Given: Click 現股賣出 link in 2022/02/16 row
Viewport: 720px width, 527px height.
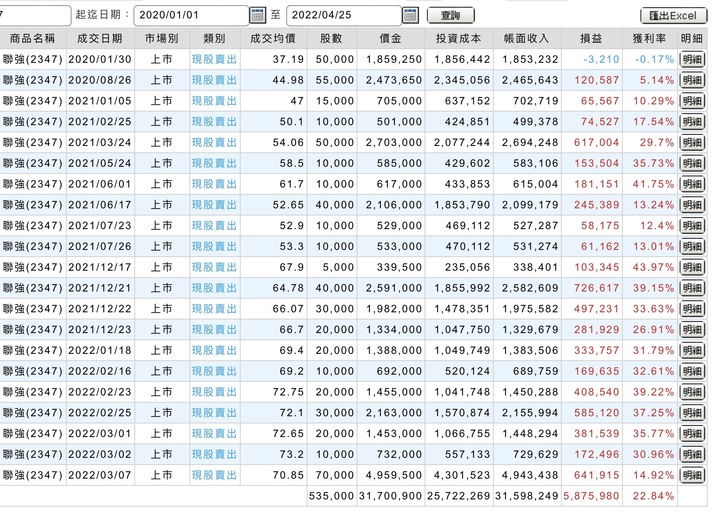Looking at the screenshot, I should [215, 371].
